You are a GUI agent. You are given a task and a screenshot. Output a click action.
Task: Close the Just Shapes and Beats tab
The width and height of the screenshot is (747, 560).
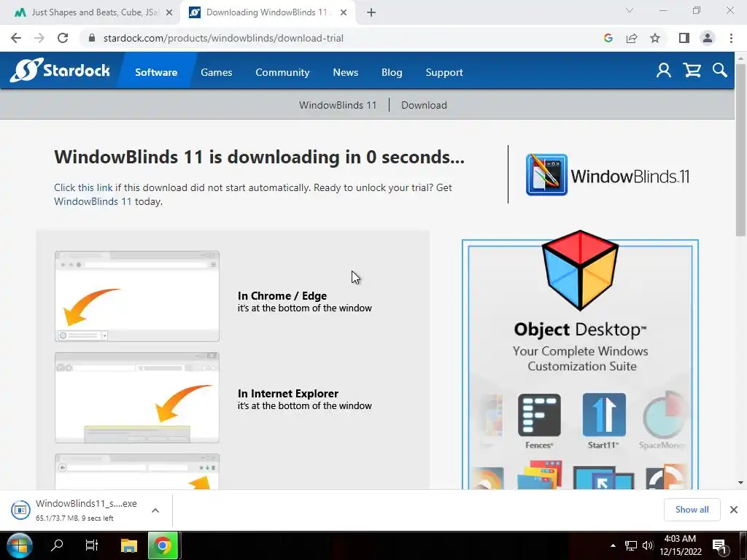pyautogui.click(x=169, y=13)
